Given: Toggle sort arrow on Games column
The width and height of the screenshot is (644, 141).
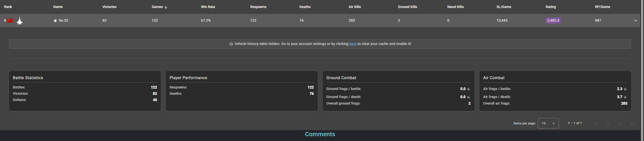Looking at the screenshot, I should [166, 7].
